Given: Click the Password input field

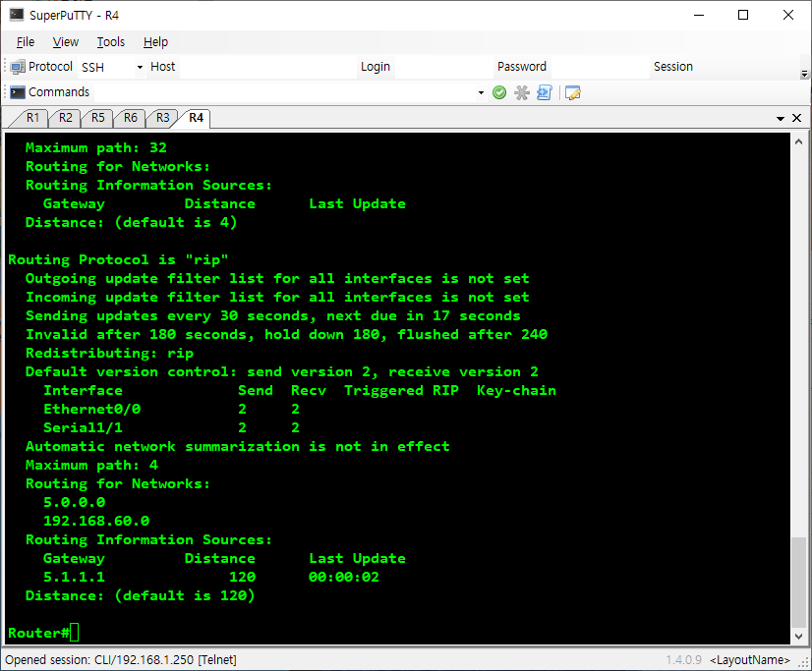Looking at the screenshot, I should coord(600,67).
